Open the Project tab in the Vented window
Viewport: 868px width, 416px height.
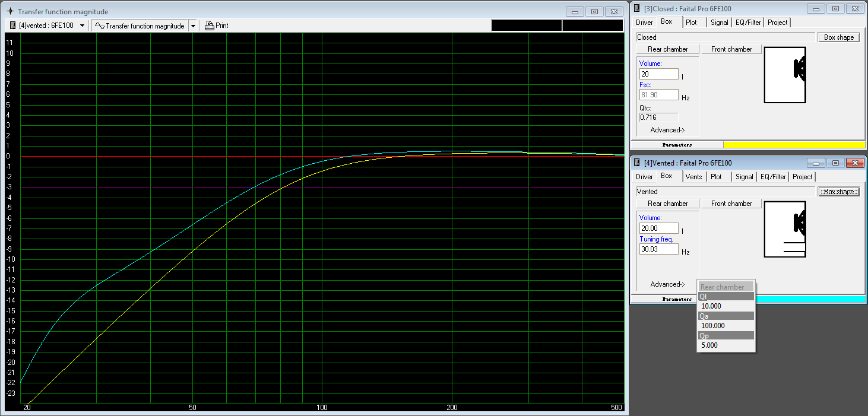[x=802, y=177]
